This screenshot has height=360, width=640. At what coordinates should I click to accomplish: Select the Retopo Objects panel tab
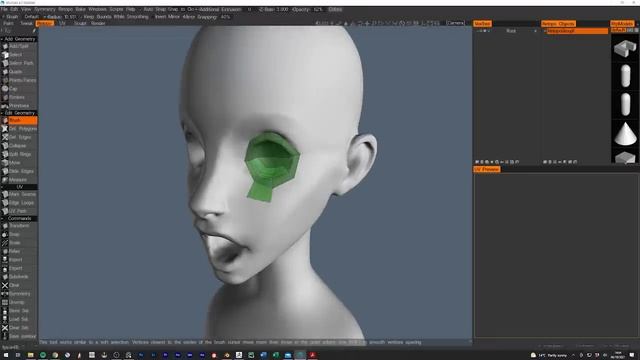coord(558,24)
